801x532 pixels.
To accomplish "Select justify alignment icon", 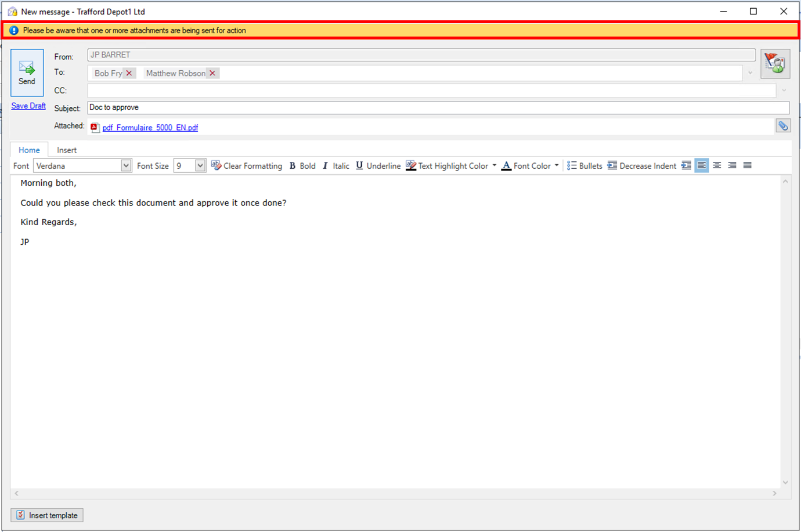I will [x=748, y=165].
